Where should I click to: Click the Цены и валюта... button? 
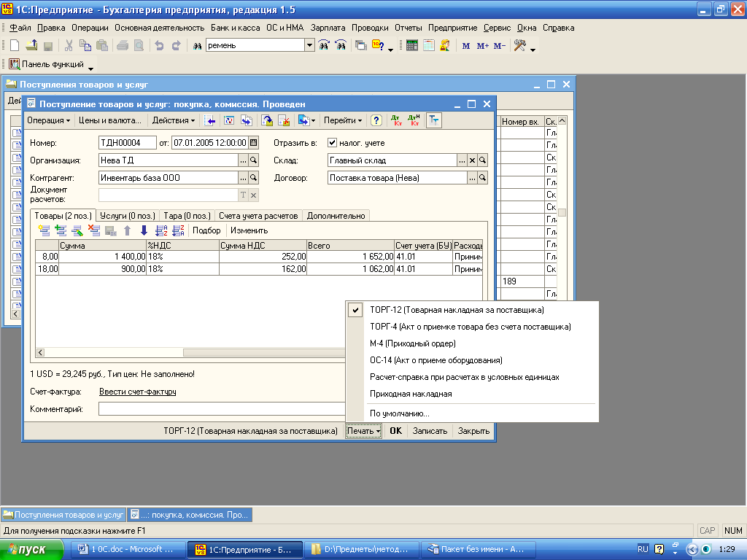coord(110,120)
